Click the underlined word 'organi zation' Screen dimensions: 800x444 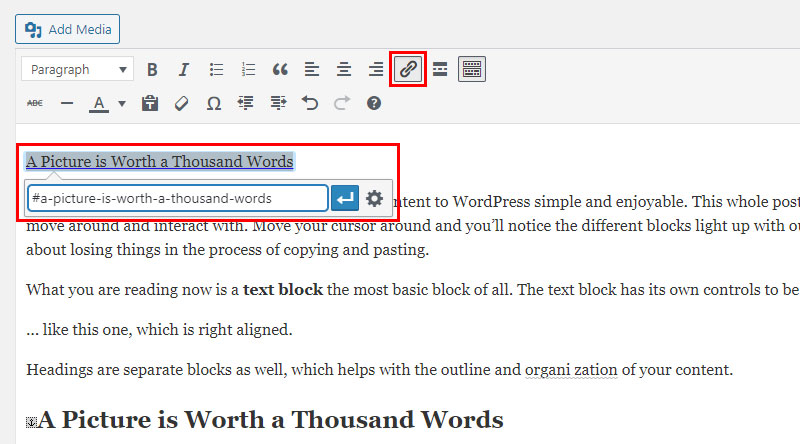(x=571, y=369)
